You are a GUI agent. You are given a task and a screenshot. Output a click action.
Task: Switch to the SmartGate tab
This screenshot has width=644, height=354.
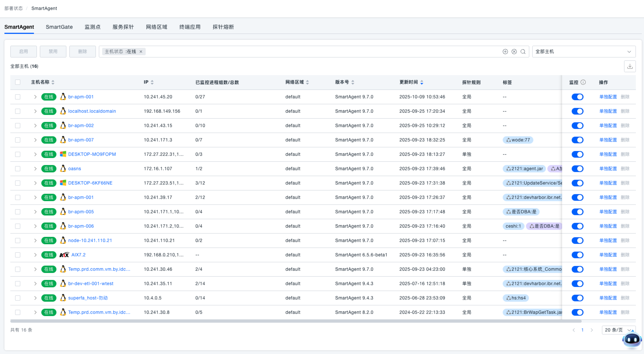(x=59, y=27)
